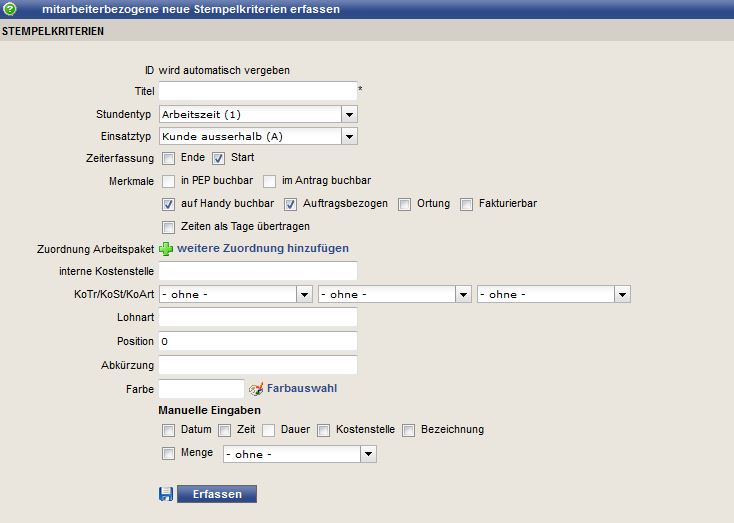Click the blue floppy disk save icon
The width and height of the screenshot is (734, 523).
pos(166,494)
